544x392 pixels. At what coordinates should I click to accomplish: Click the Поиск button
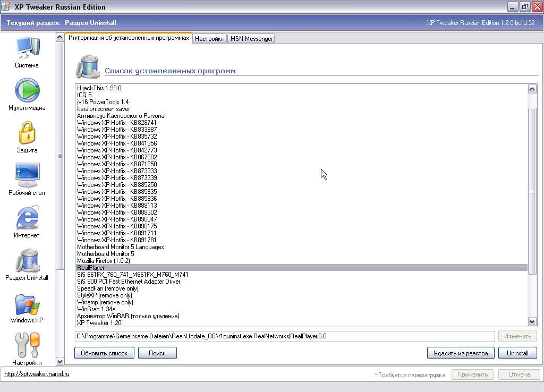[x=157, y=353]
